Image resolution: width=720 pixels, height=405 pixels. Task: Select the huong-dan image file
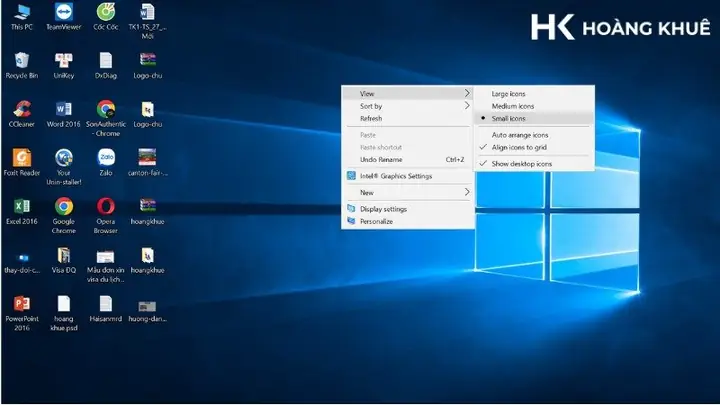[147, 309]
